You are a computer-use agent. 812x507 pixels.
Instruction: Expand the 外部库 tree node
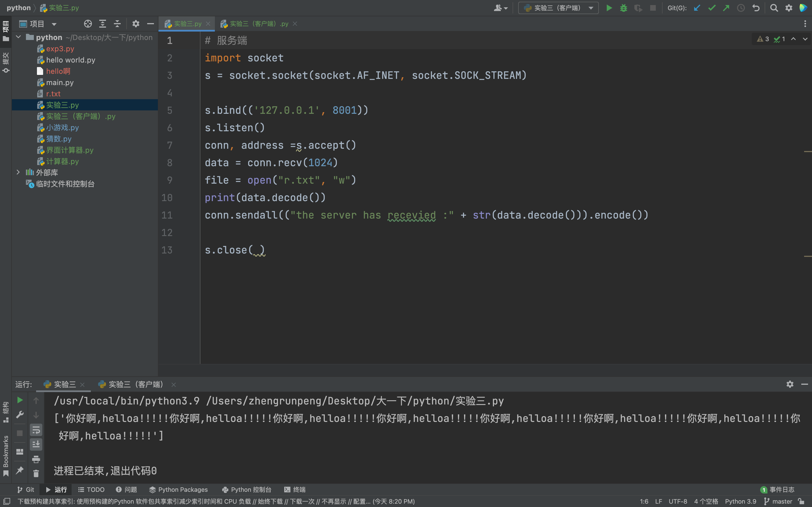coord(18,172)
